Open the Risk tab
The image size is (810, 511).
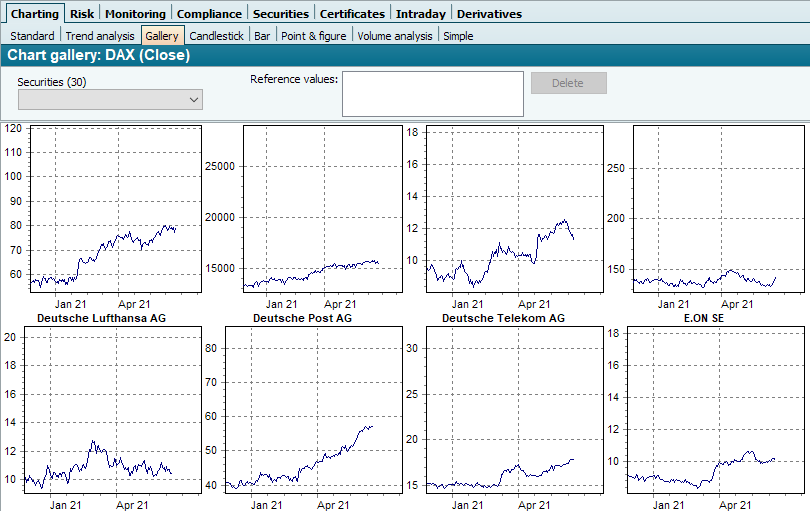[82, 14]
